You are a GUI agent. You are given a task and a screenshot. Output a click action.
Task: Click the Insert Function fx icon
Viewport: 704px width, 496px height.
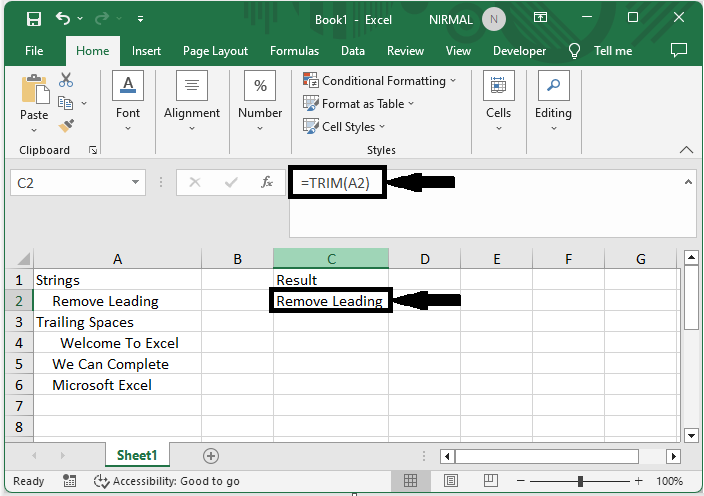click(267, 182)
